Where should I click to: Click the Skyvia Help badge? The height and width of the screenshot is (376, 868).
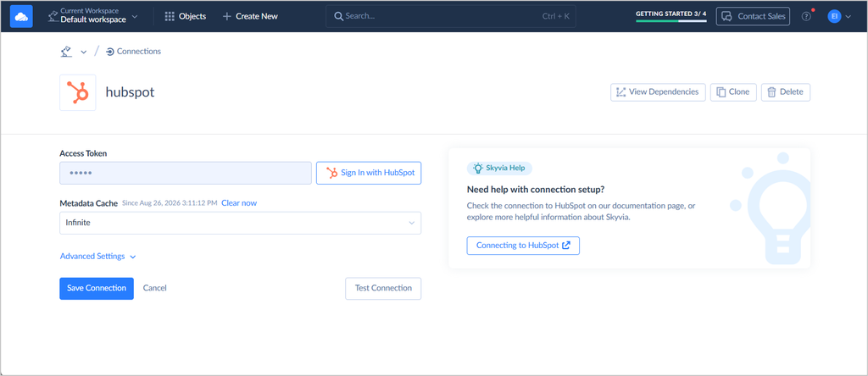click(x=500, y=168)
